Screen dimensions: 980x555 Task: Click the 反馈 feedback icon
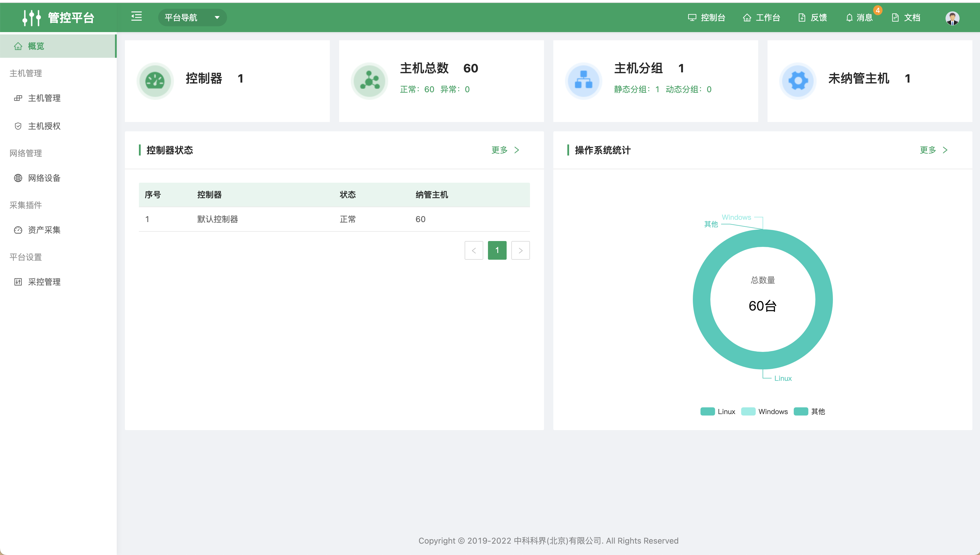pos(802,18)
